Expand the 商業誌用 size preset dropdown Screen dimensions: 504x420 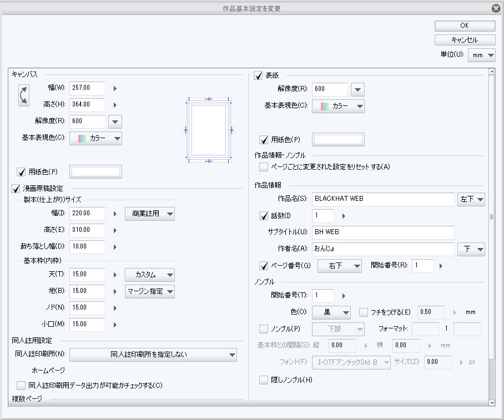150,214
